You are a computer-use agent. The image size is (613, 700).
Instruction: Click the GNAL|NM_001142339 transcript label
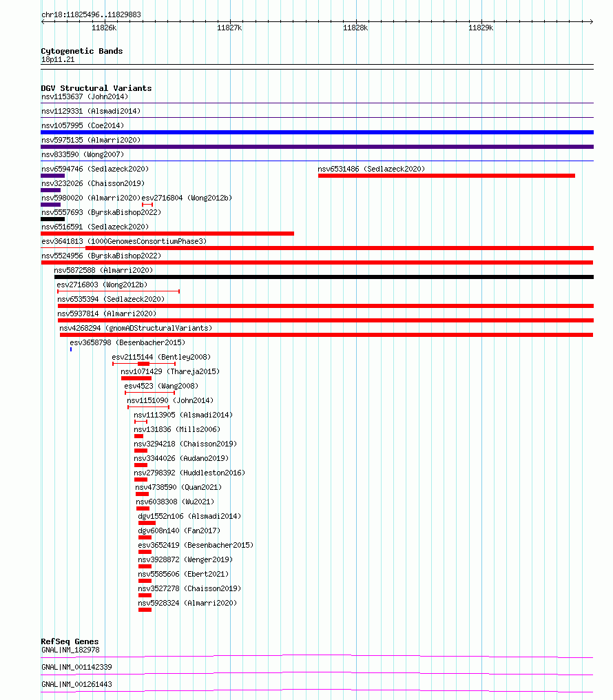pyautogui.click(x=76, y=667)
